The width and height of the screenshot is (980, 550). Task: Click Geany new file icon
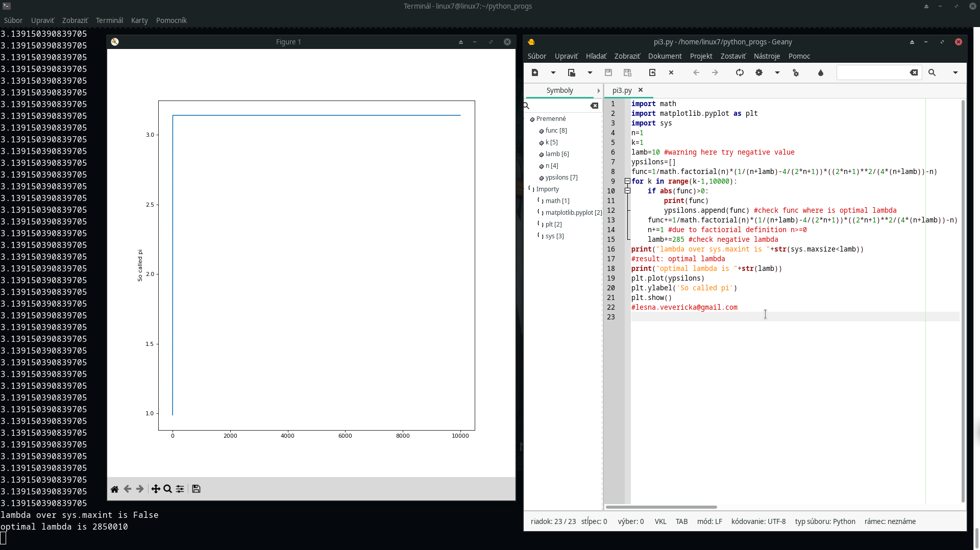tap(535, 72)
